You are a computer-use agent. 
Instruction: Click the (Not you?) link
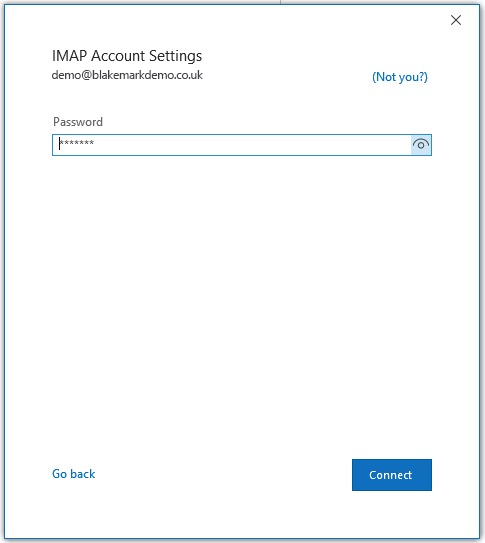[400, 77]
